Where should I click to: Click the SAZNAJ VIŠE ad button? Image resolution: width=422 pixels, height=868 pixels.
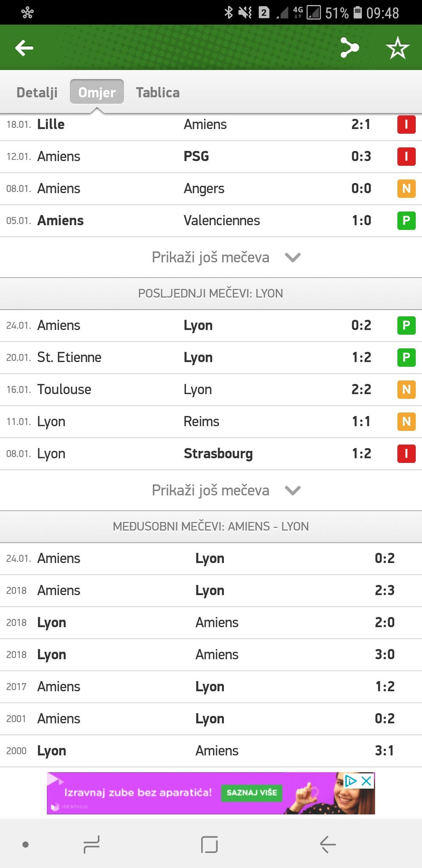252,793
